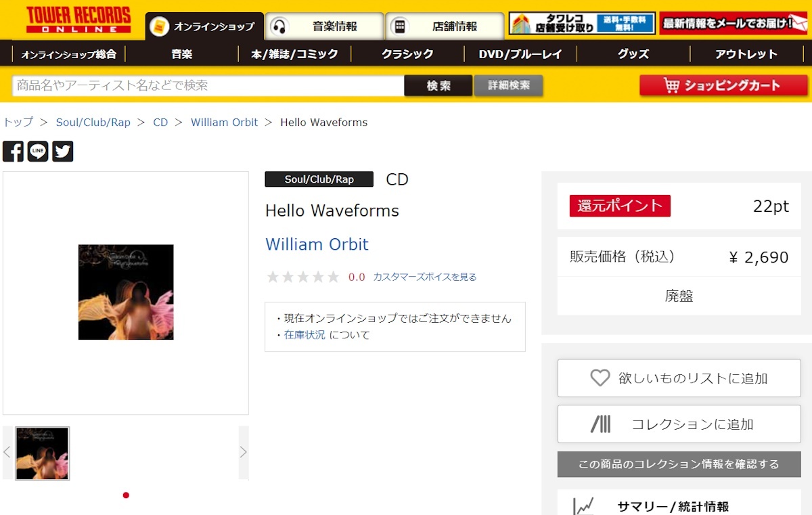Show the previous thumbnail with the left arrow

pos(7,453)
